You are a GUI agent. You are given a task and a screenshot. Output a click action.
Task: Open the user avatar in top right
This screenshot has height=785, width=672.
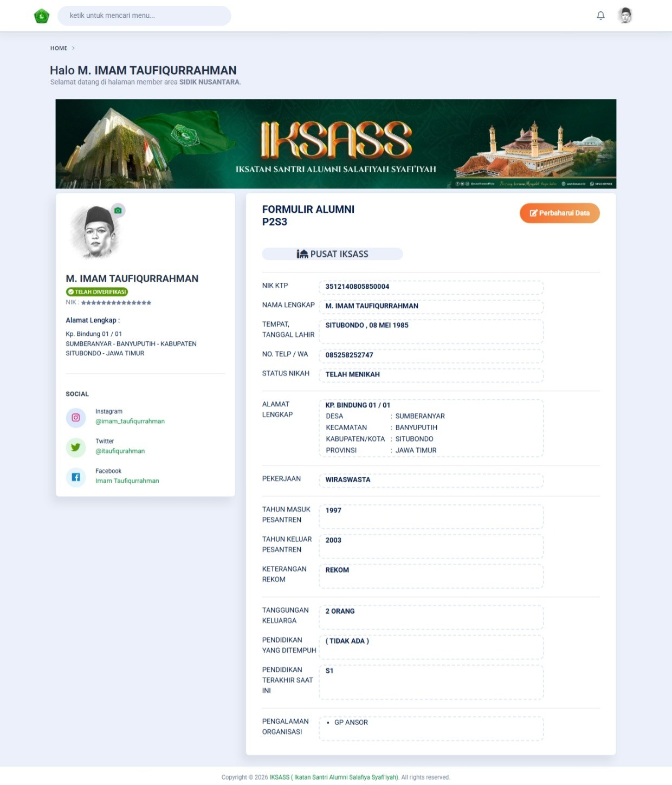pyautogui.click(x=625, y=15)
